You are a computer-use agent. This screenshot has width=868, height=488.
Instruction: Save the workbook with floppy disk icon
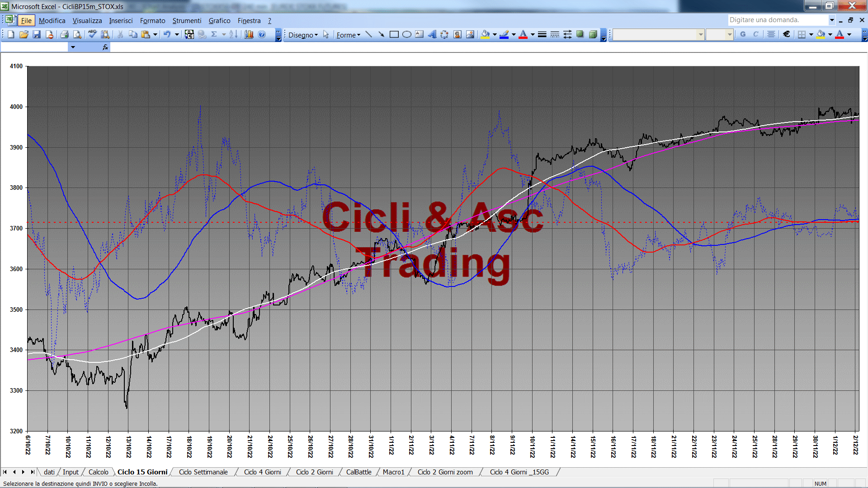point(37,34)
